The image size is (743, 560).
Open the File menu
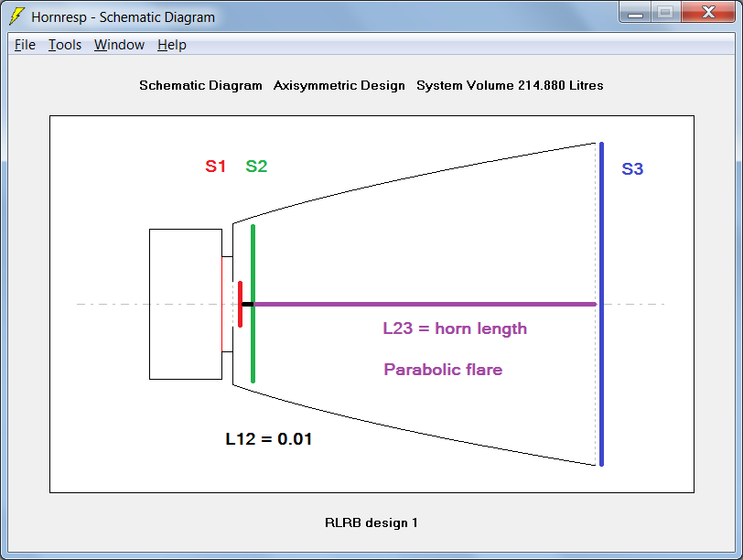coord(25,45)
